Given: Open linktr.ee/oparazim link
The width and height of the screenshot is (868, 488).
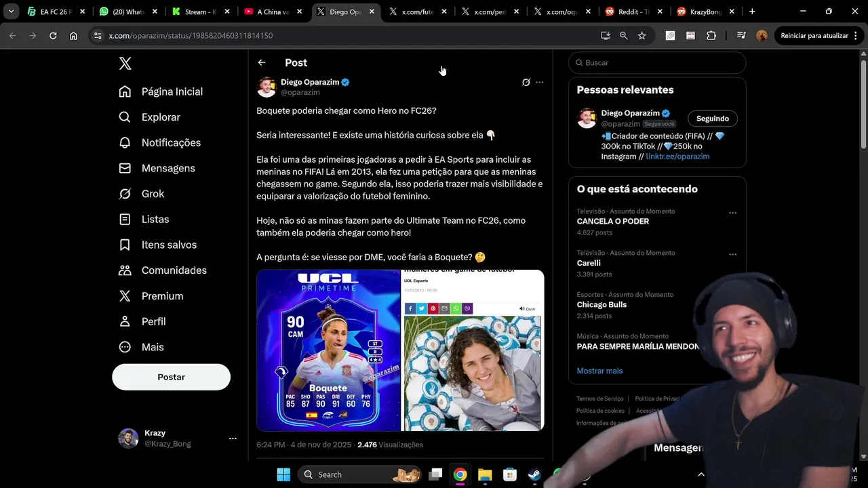Looking at the screenshot, I should 677,157.
